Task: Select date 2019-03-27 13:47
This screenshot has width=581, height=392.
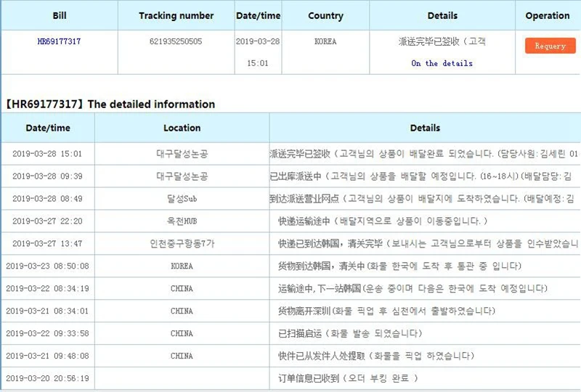Action: coord(47,243)
